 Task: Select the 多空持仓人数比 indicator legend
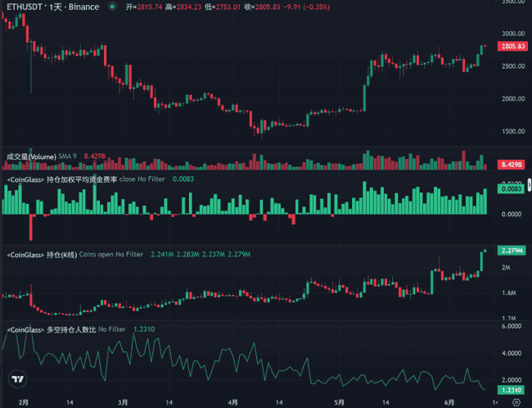49,329
